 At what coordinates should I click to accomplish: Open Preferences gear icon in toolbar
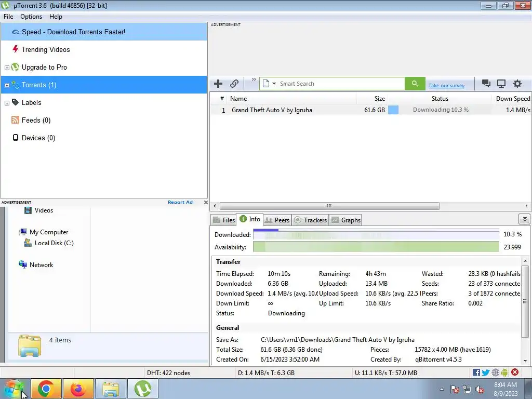point(517,84)
